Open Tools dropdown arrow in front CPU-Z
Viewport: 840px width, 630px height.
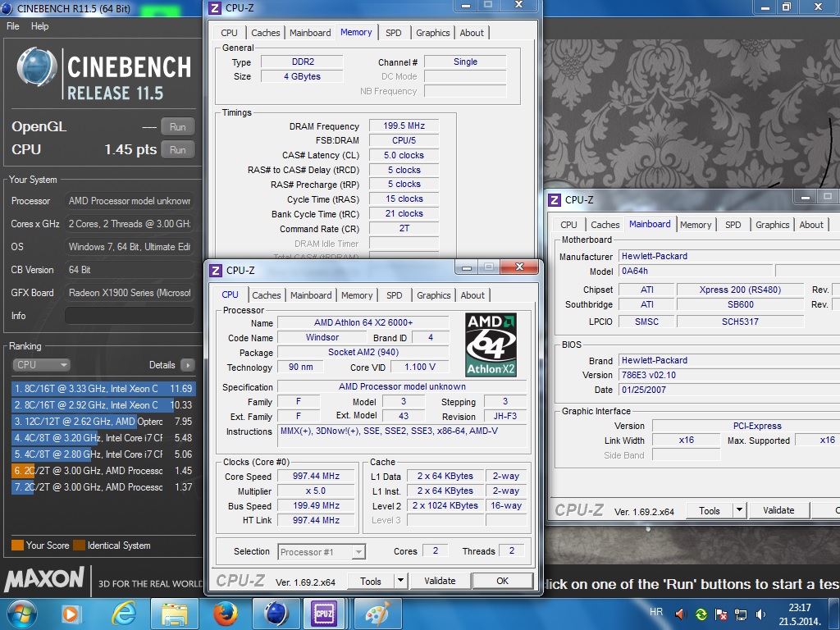pyautogui.click(x=400, y=581)
